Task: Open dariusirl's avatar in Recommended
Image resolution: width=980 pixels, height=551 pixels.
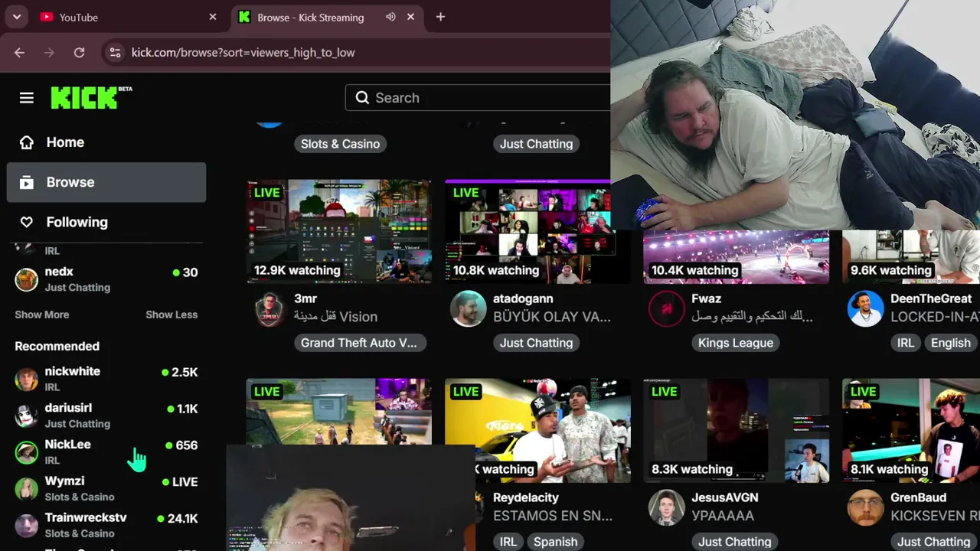Action: (x=27, y=416)
